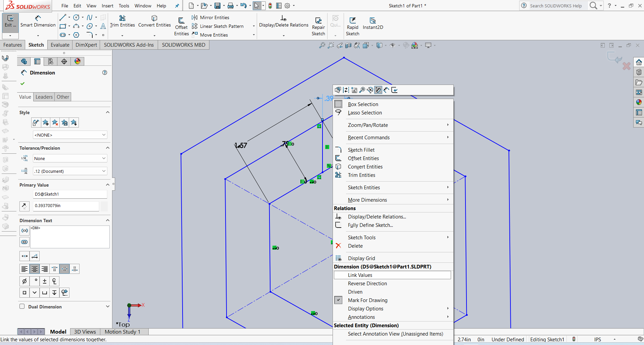Image resolution: width=644 pixels, height=345 pixels.
Task: Open 3D Views tab
Action: [85, 332]
